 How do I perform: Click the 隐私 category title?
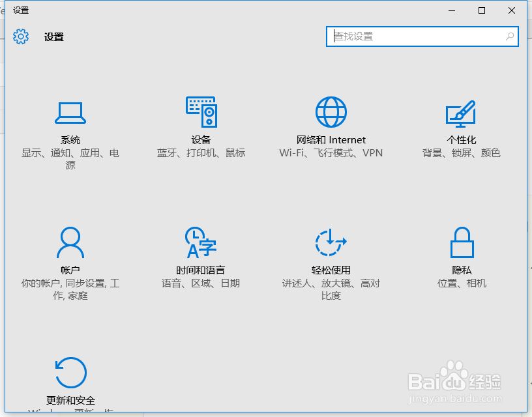[462, 270]
